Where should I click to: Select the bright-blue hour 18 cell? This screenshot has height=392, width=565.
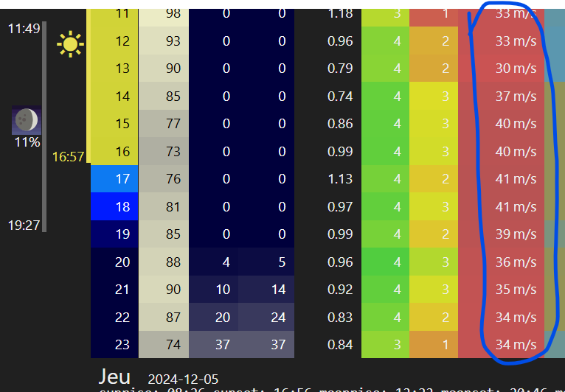pyautogui.click(x=114, y=206)
